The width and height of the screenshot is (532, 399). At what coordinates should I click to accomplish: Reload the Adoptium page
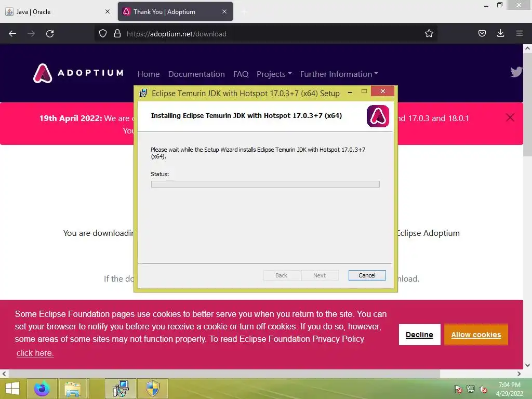click(50, 34)
